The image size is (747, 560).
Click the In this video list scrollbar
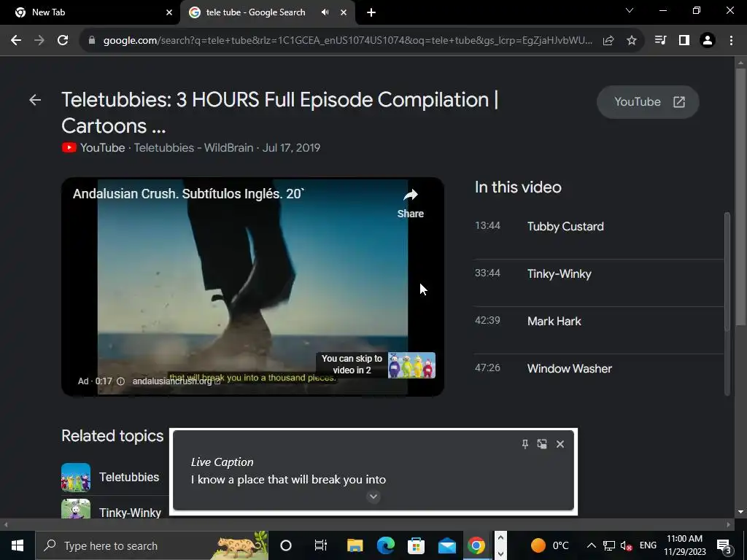tap(727, 271)
